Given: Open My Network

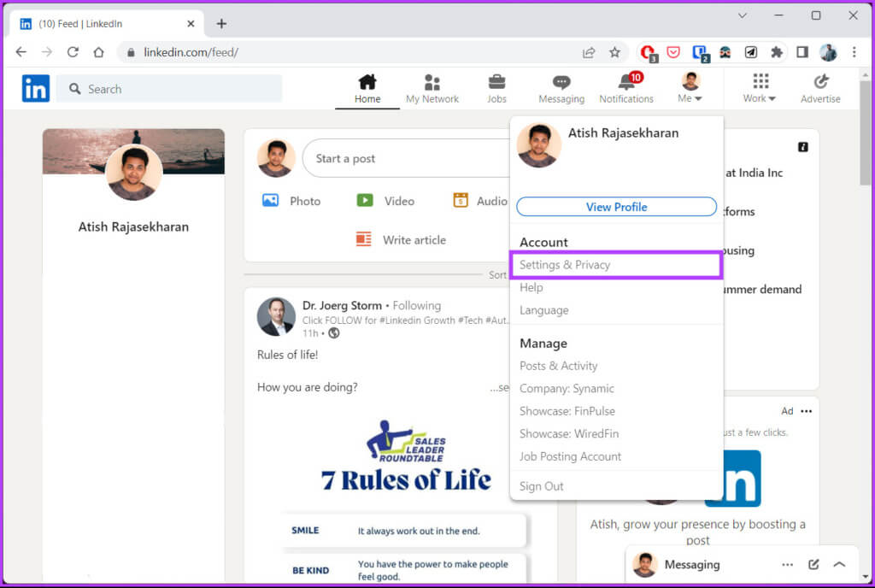Looking at the screenshot, I should coord(432,89).
